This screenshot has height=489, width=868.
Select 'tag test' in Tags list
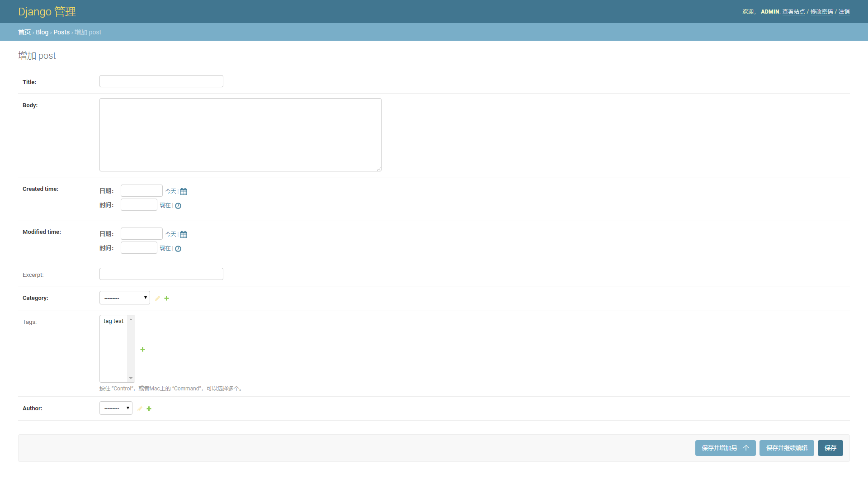[113, 321]
